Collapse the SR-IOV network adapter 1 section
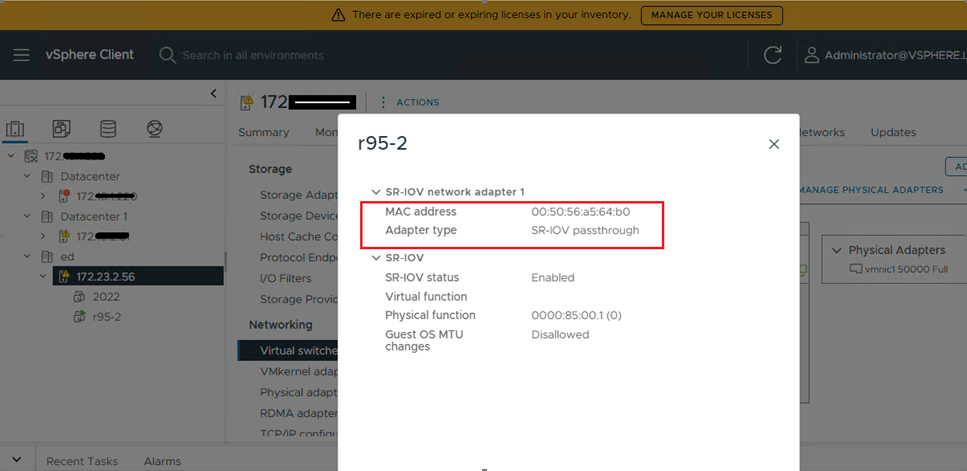This screenshot has width=967, height=471. [376, 192]
